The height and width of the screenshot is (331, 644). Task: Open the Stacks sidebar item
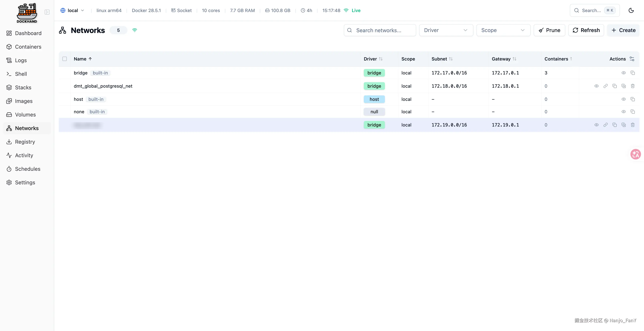coord(23,88)
